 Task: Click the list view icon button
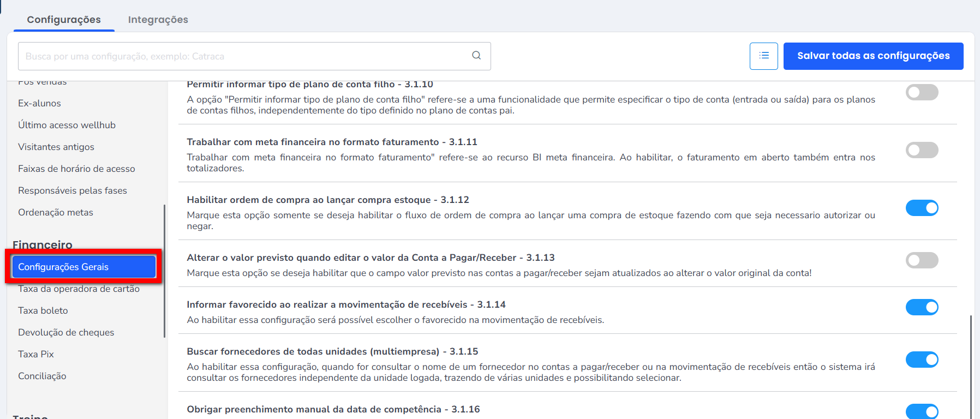[763, 56]
